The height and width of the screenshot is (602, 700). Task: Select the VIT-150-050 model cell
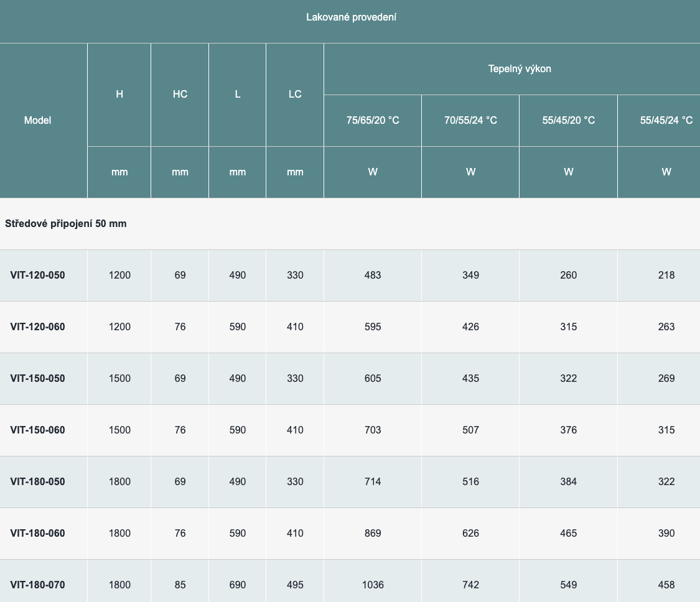coord(37,379)
